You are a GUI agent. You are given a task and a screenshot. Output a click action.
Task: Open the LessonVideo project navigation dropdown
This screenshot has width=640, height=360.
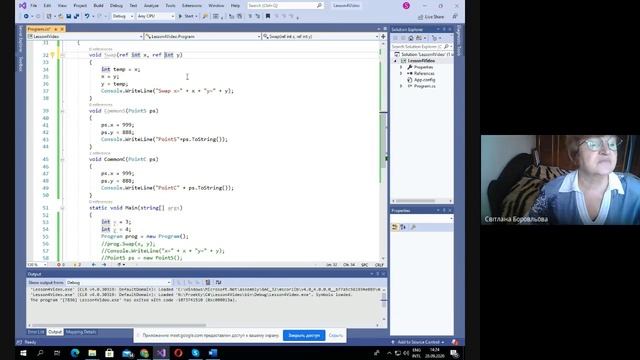85,36
